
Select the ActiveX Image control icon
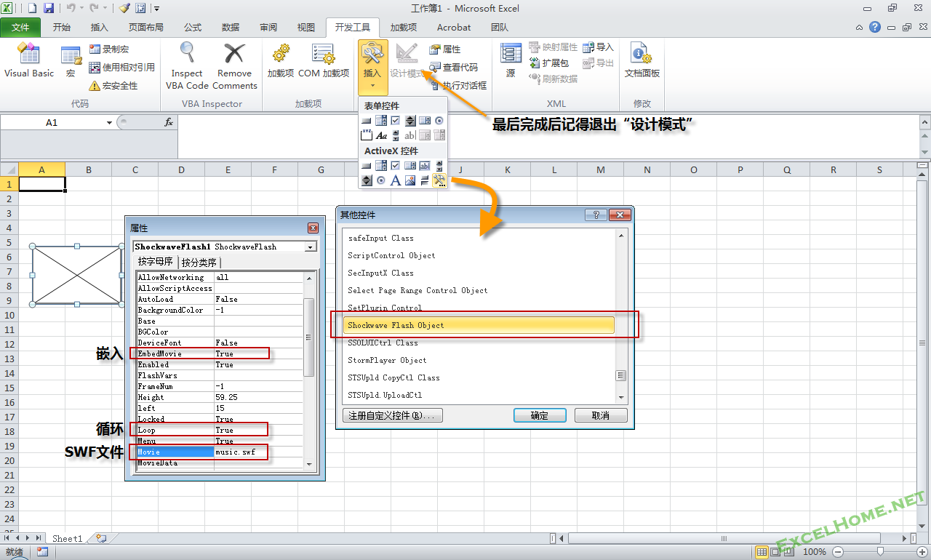[x=410, y=180]
